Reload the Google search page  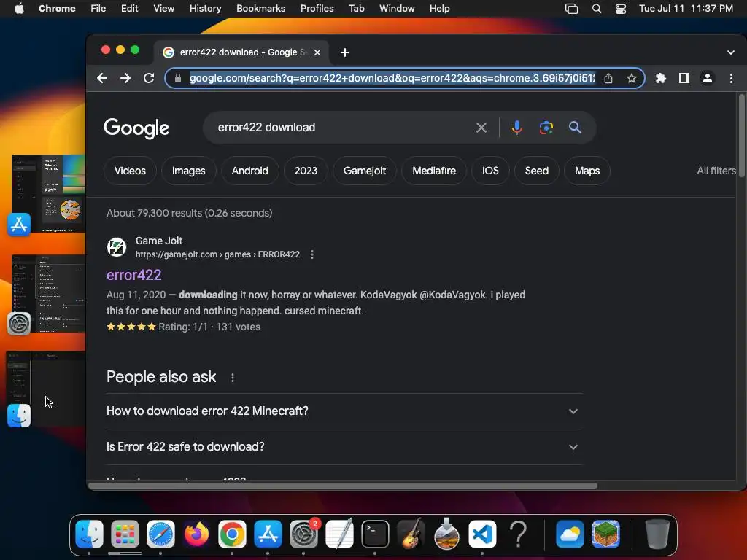[x=149, y=78]
